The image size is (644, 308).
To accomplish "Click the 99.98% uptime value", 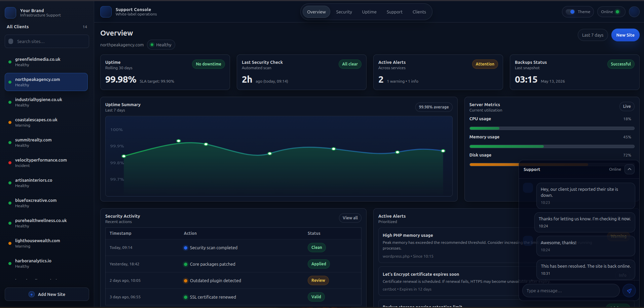I will click(121, 80).
